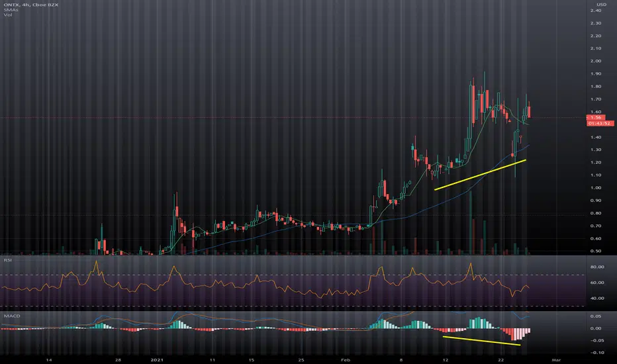Click the 0.50 price axis label
617x364 pixels.
(596, 251)
